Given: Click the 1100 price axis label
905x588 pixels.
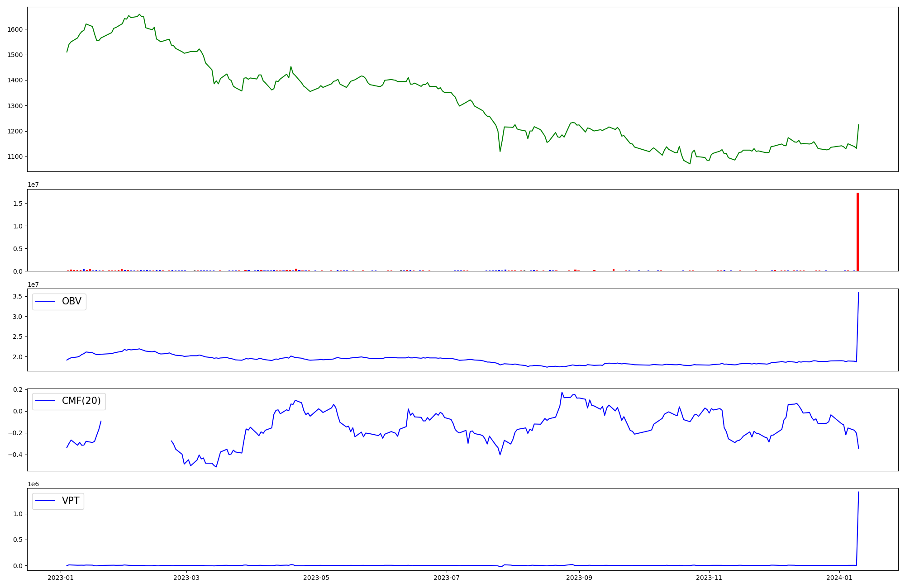Looking at the screenshot, I should click(15, 157).
